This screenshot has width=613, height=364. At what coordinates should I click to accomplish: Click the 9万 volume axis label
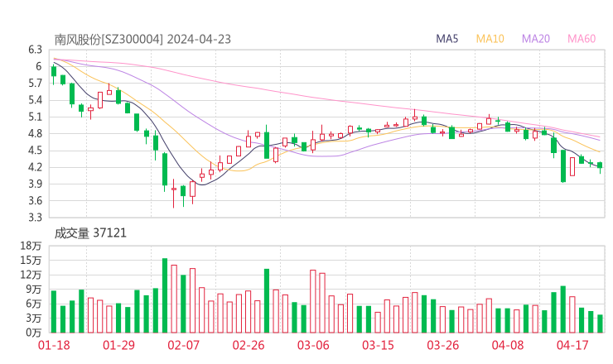34,290
